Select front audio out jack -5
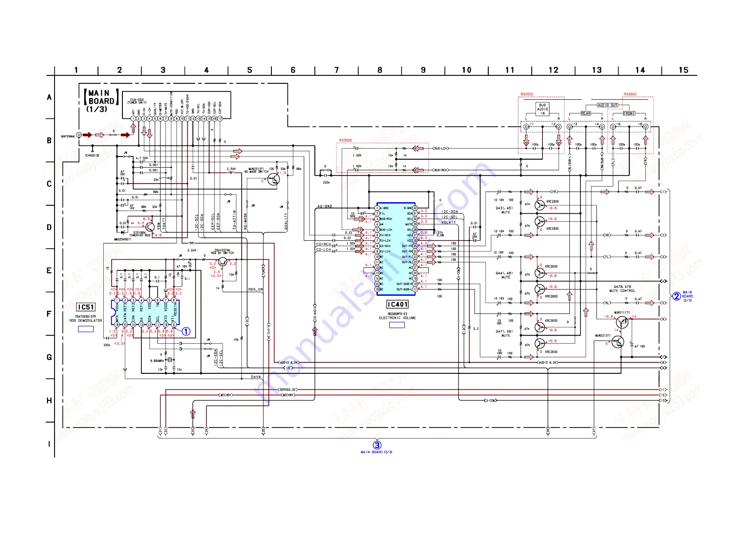The width and height of the screenshot is (745, 560). [613, 127]
